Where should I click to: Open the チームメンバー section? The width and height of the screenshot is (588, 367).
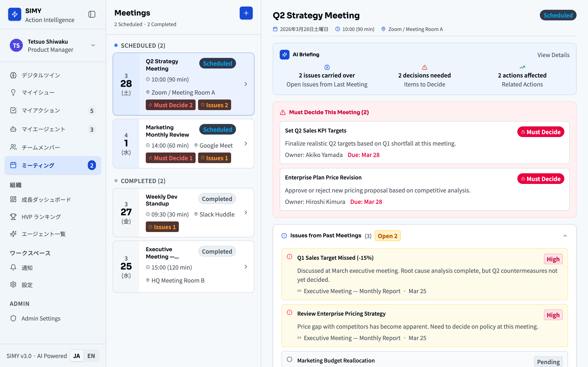point(41,147)
